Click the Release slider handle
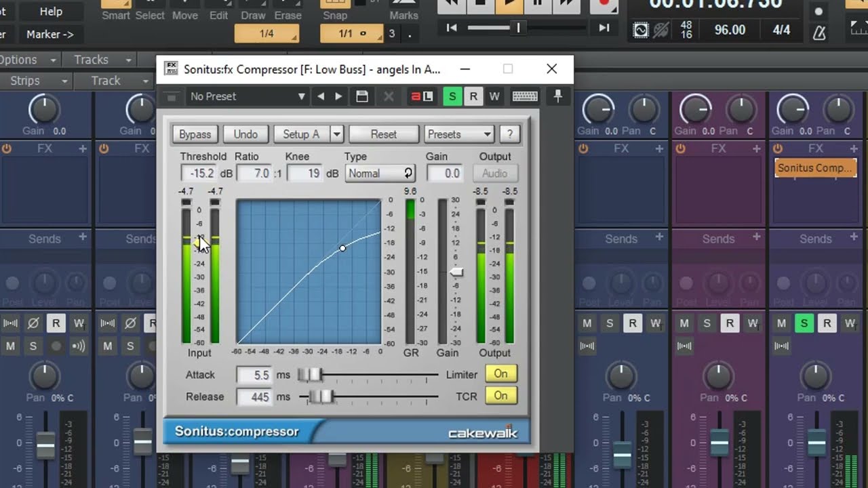868x488 pixels. point(321,396)
